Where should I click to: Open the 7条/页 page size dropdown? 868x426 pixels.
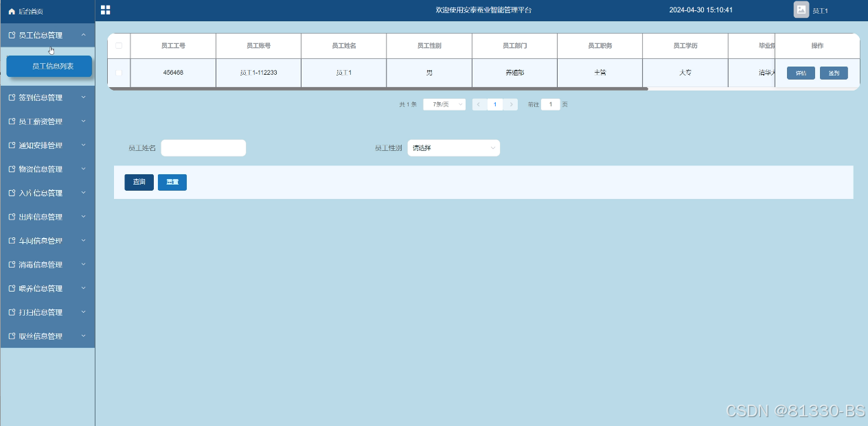(444, 104)
